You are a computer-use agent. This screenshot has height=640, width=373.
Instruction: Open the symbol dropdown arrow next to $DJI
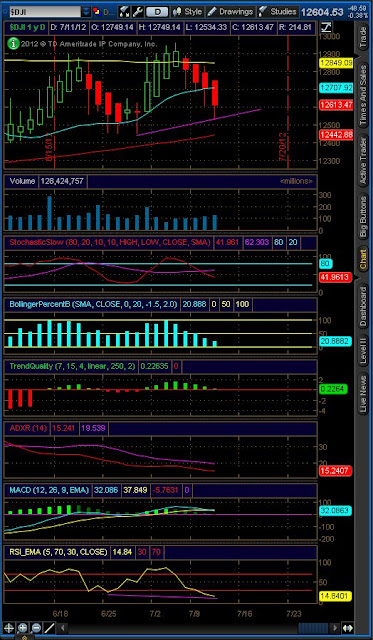pyautogui.click(x=86, y=12)
